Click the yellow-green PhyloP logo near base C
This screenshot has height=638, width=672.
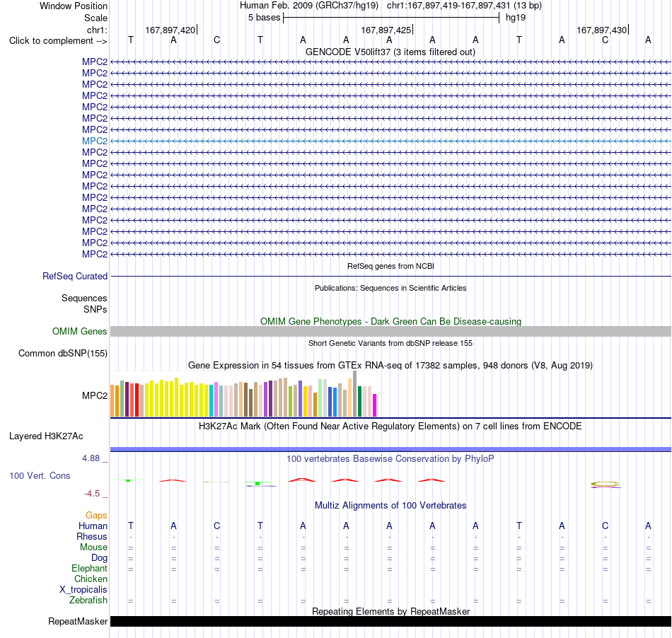(x=605, y=485)
